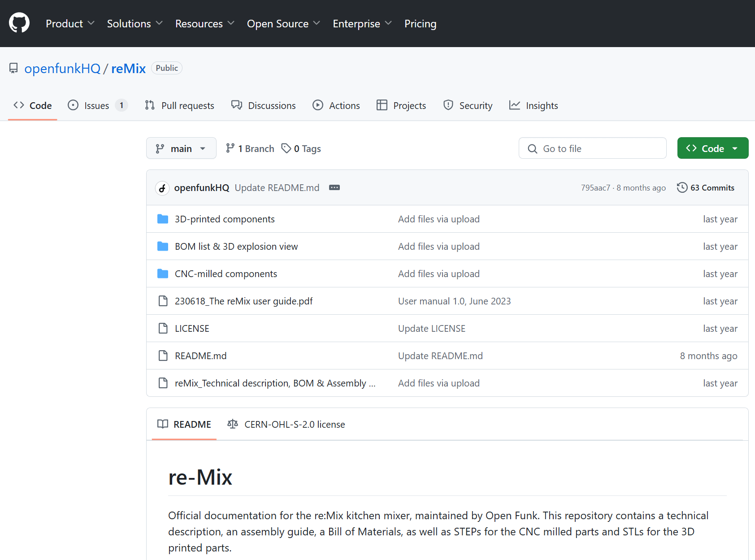Click the commits history clock icon
The image size is (755, 560).
click(682, 187)
